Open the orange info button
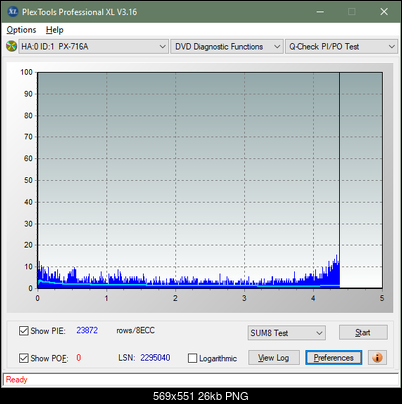402x404 pixels. click(377, 358)
